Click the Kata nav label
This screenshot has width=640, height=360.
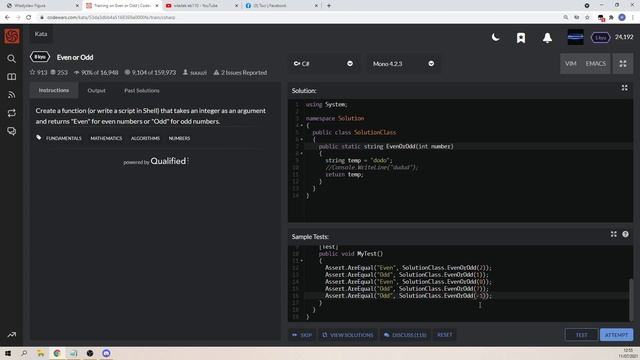(x=41, y=34)
